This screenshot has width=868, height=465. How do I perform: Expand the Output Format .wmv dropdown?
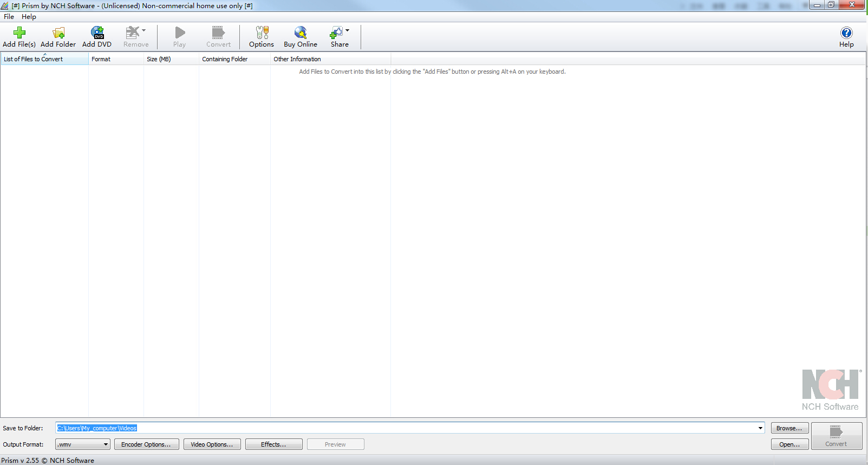106,444
